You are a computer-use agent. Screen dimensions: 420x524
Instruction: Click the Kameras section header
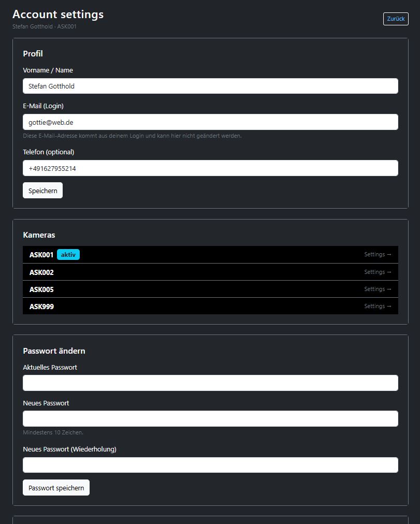tap(39, 235)
